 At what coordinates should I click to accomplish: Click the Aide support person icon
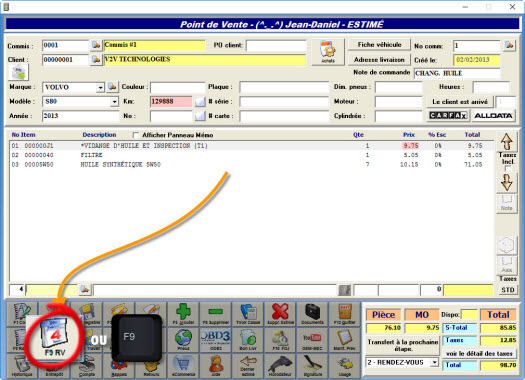click(216, 366)
